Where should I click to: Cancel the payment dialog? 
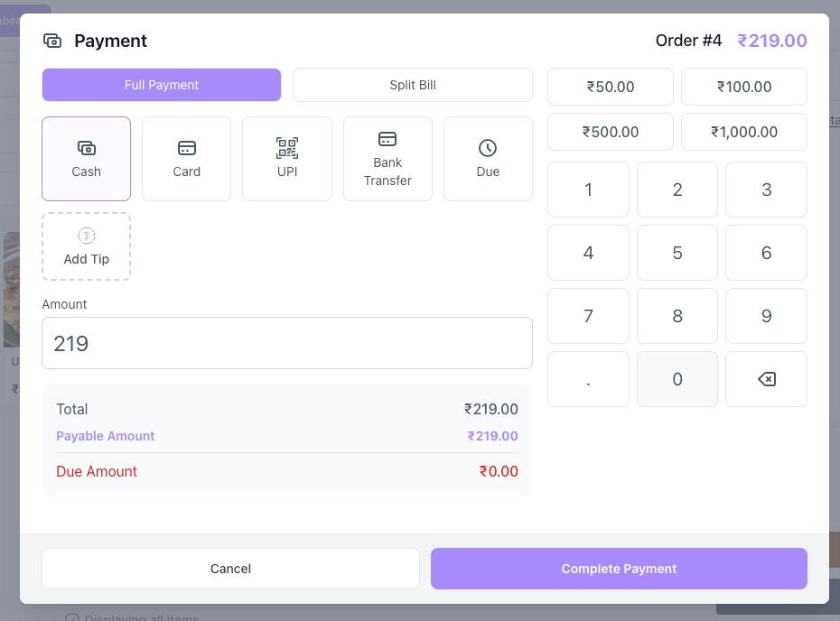(x=230, y=568)
